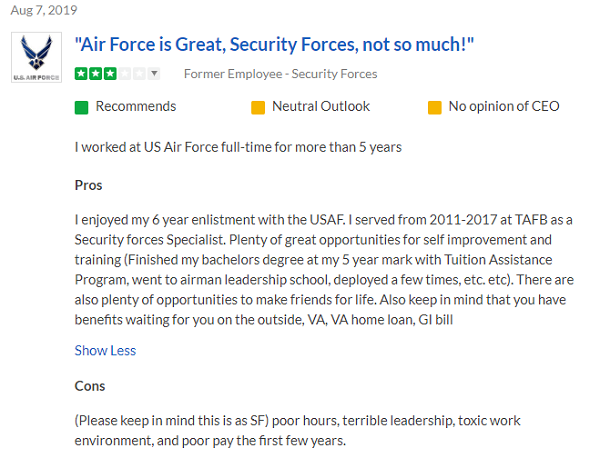Click the US Air Force logo
Viewport: 600px width, 458px height.
(36, 59)
